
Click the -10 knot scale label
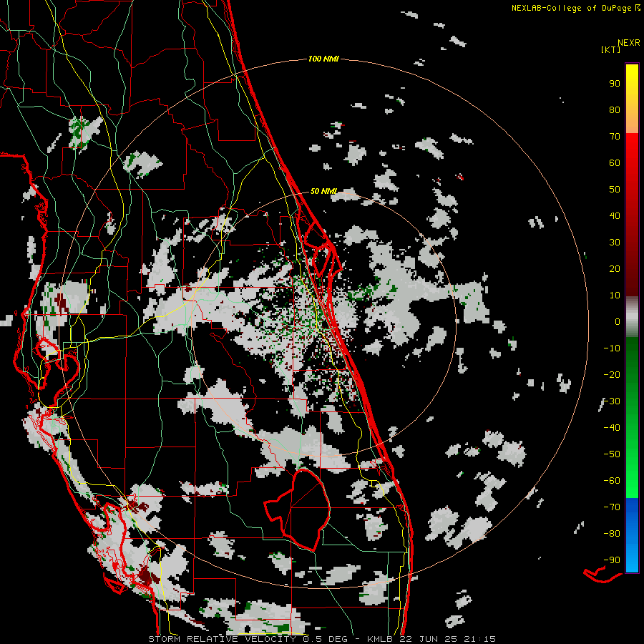click(x=612, y=348)
